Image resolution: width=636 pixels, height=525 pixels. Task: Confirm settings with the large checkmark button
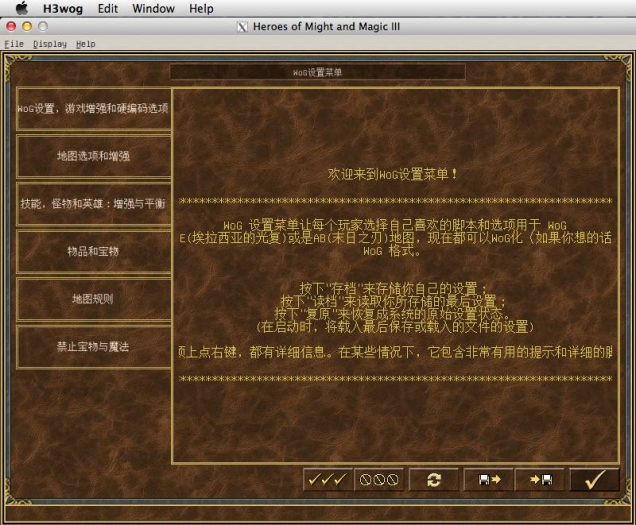click(594, 480)
